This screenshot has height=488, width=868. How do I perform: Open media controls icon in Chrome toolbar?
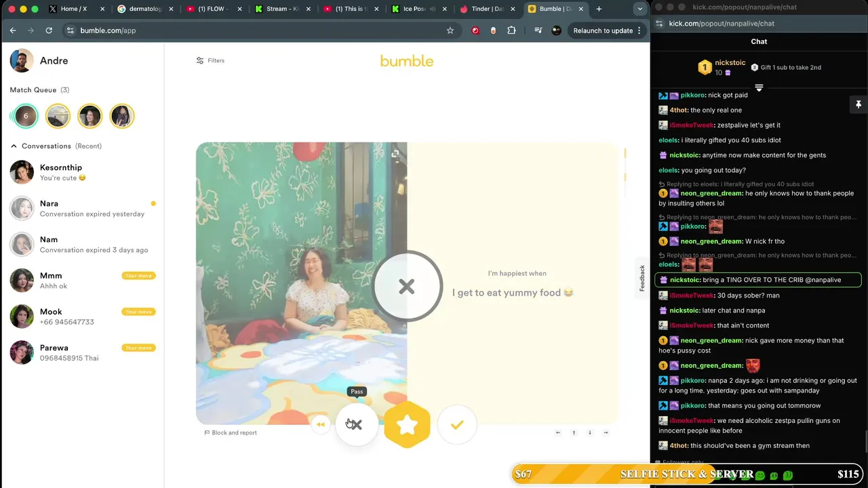click(538, 30)
